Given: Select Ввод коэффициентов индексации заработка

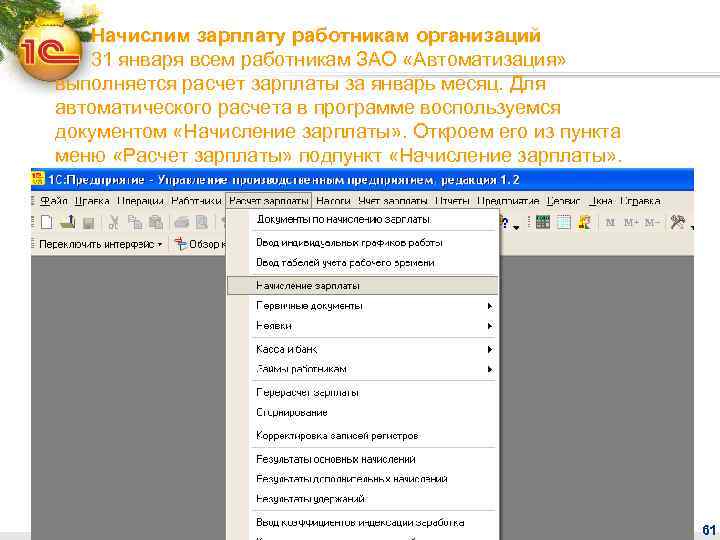Looking at the screenshot, I should point(363,523).
